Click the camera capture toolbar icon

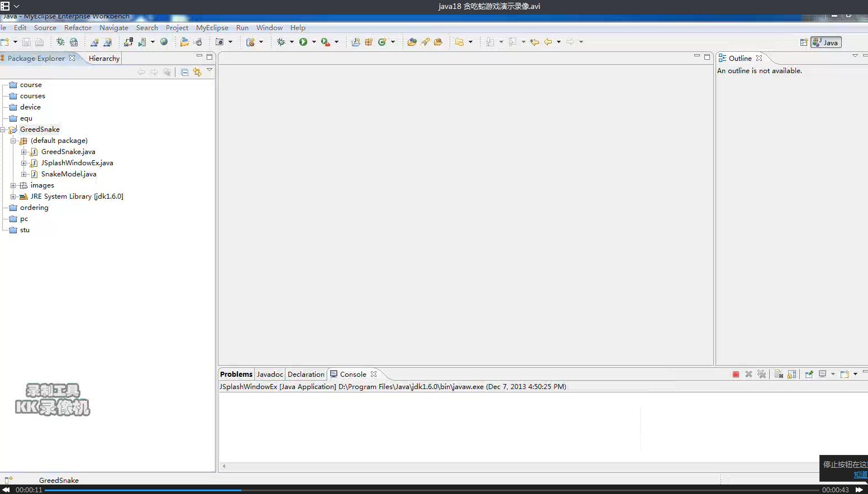point(220,42)
